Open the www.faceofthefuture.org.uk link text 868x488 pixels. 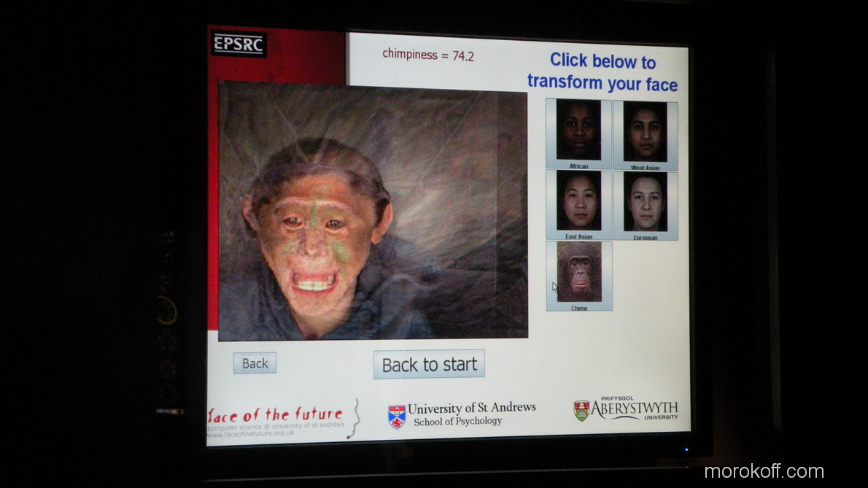[x=252, y=433]
